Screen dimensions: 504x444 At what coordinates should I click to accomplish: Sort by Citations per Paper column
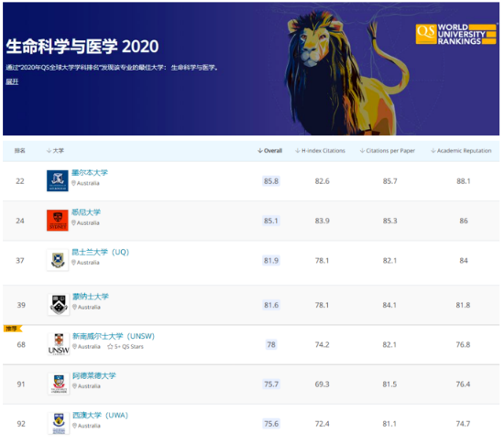(x=388, y=150)
